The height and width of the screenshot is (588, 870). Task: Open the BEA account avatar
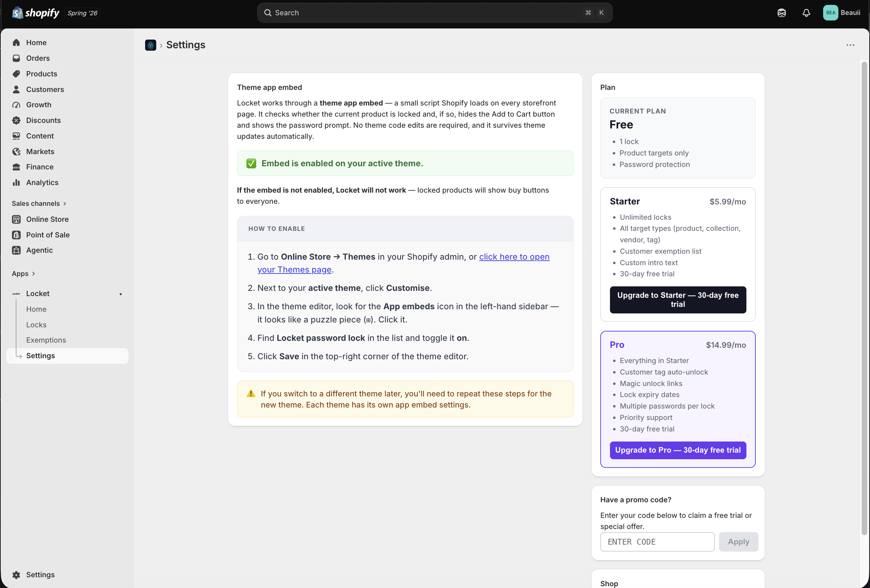[830, 13]
